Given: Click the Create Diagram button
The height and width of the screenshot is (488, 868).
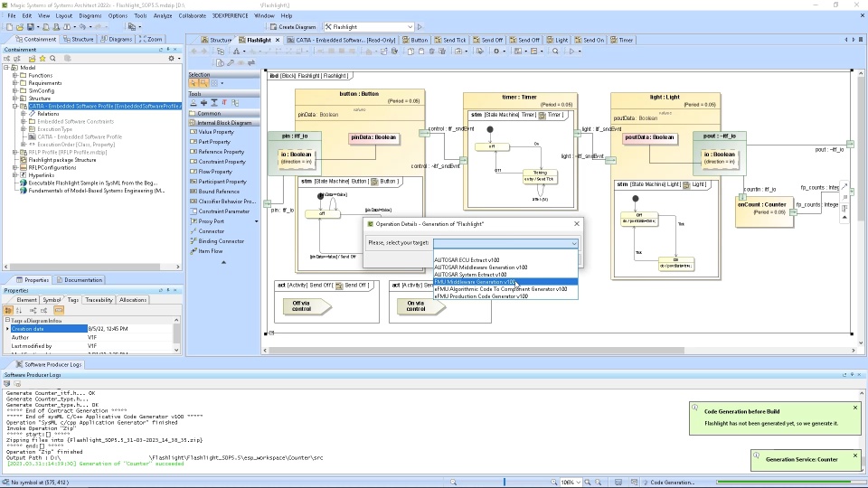Looking at the screenshot, I should [x=293, y=26].
